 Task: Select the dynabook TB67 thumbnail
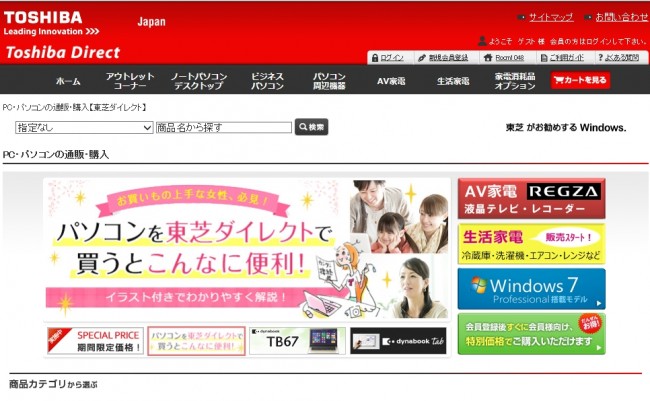[297, 341]
